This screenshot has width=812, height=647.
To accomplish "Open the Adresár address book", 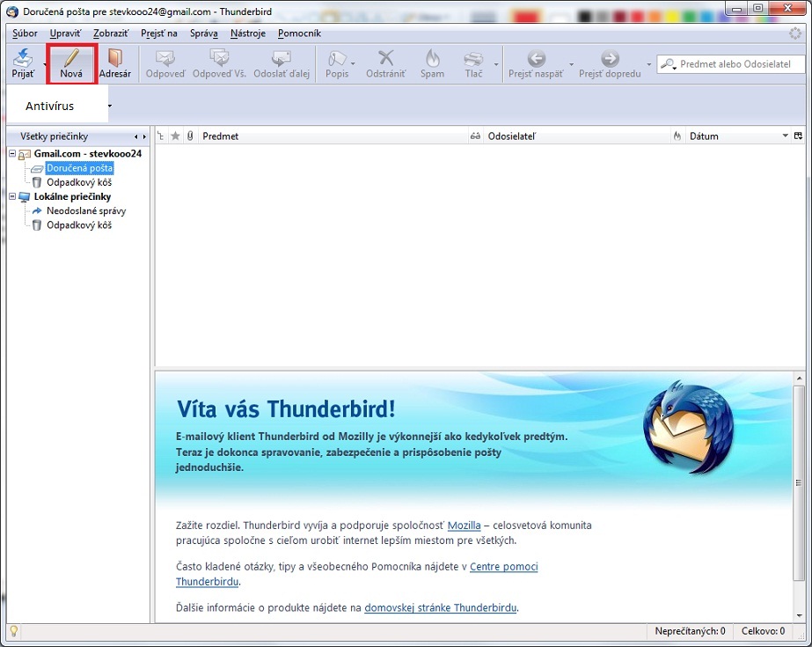I will click(115, 63).
